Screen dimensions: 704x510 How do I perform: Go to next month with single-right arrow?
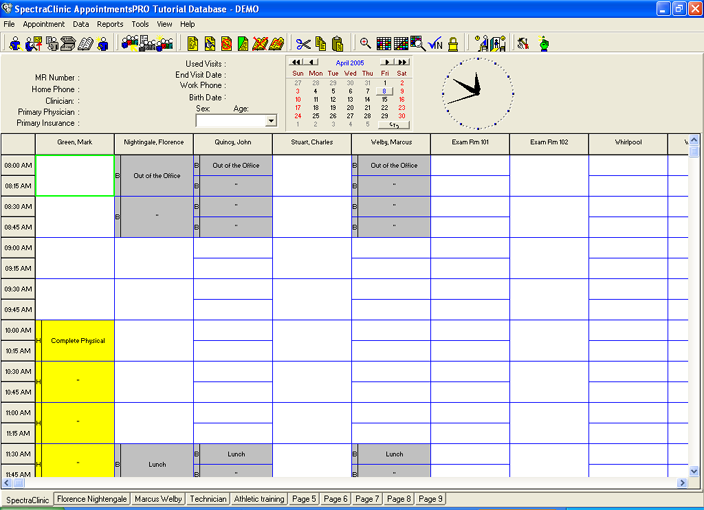click(x=387, y=62)
